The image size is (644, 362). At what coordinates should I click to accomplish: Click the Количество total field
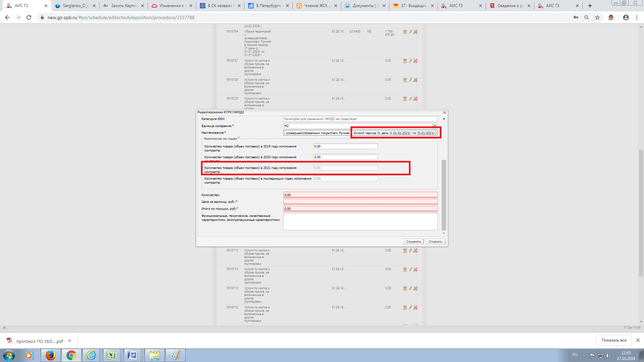pos(360,195)
